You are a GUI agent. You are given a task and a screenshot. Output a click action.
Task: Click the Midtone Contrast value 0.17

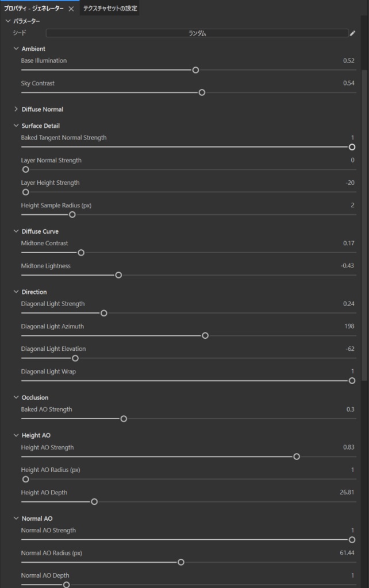[x=348, y=243]
